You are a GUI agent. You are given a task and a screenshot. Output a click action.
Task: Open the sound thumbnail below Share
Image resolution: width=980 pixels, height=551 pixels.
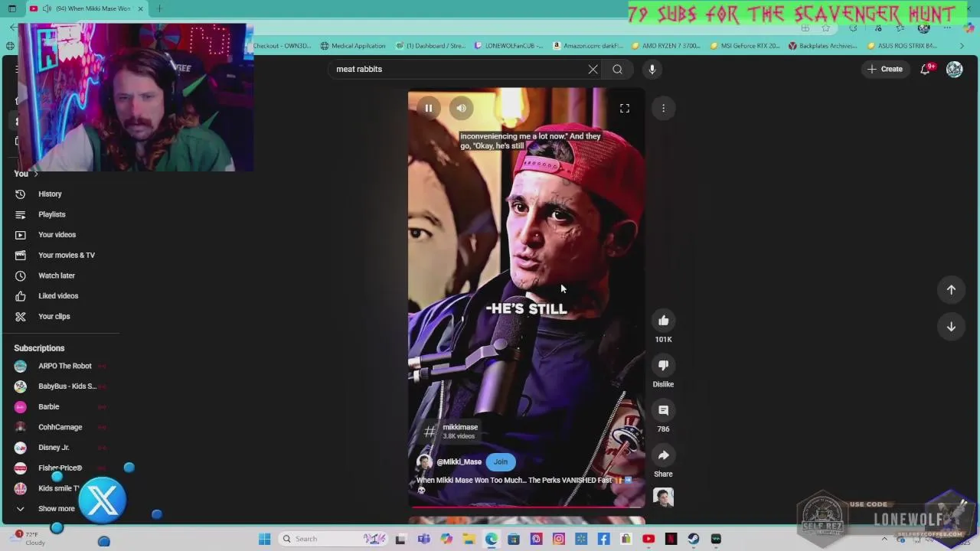click(663, 497)
